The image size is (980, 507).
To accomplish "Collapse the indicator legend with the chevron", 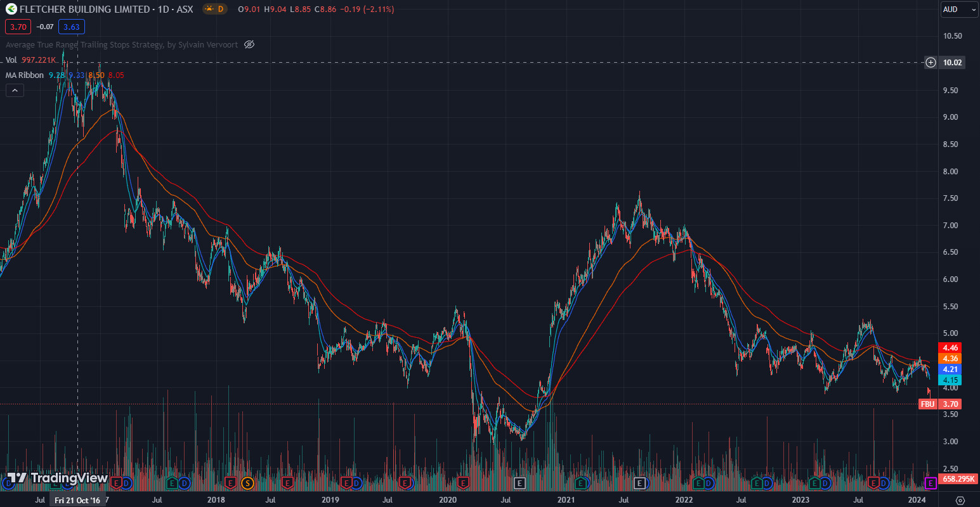I will coord(15,90).
